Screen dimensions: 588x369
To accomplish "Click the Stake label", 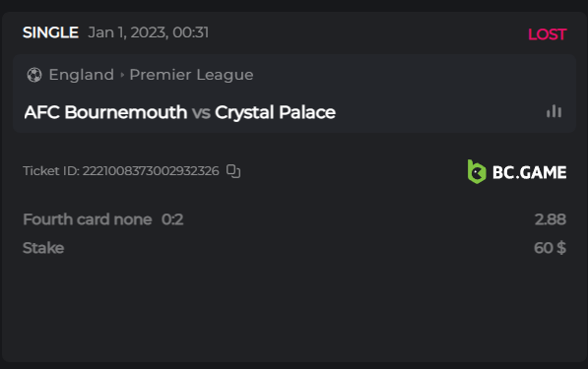I will coord(43,248).
